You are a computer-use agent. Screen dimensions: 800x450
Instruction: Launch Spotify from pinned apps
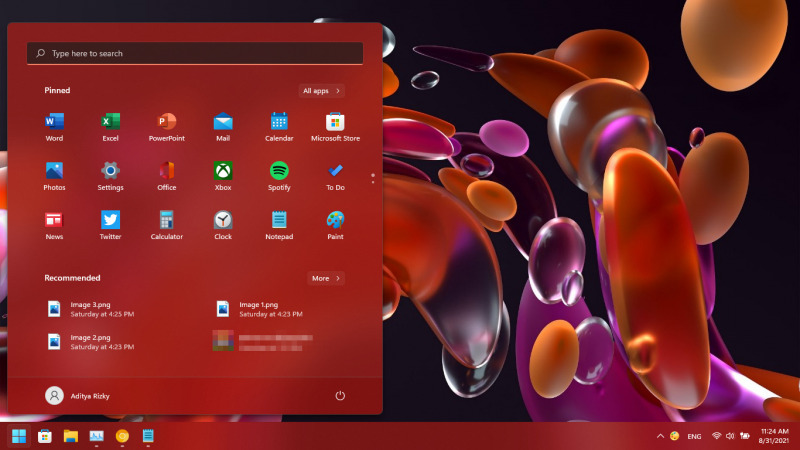coord(279,176)
